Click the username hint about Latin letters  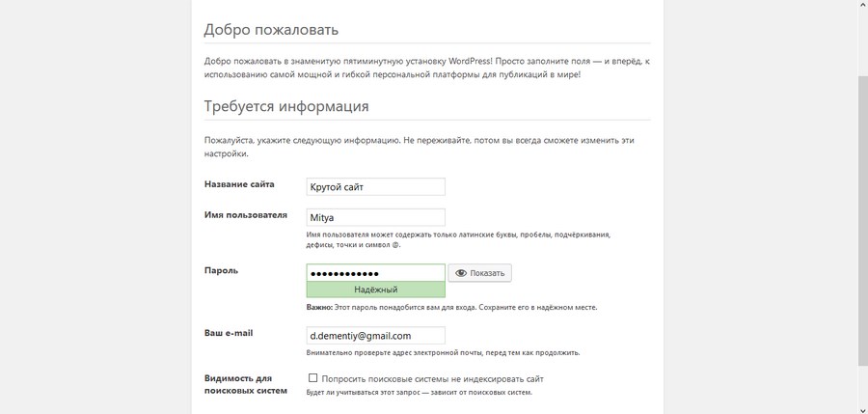click(458, 239)
